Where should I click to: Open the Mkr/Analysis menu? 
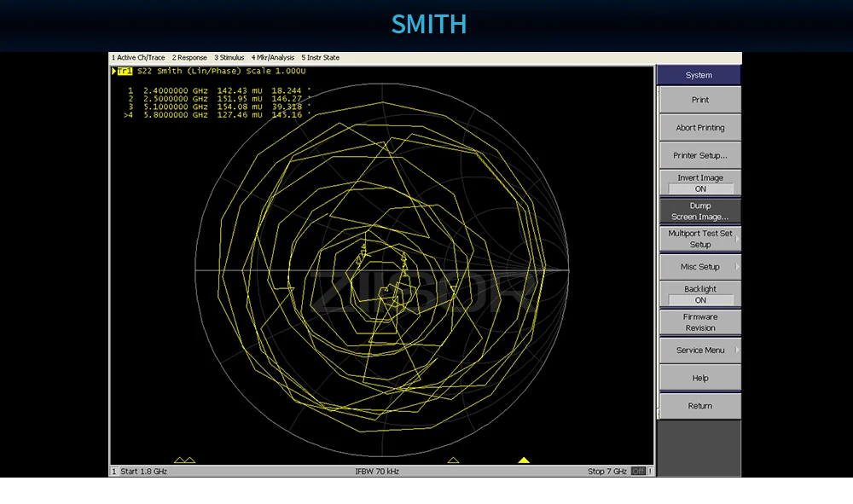pyautogui.click(x=273, y=58)
